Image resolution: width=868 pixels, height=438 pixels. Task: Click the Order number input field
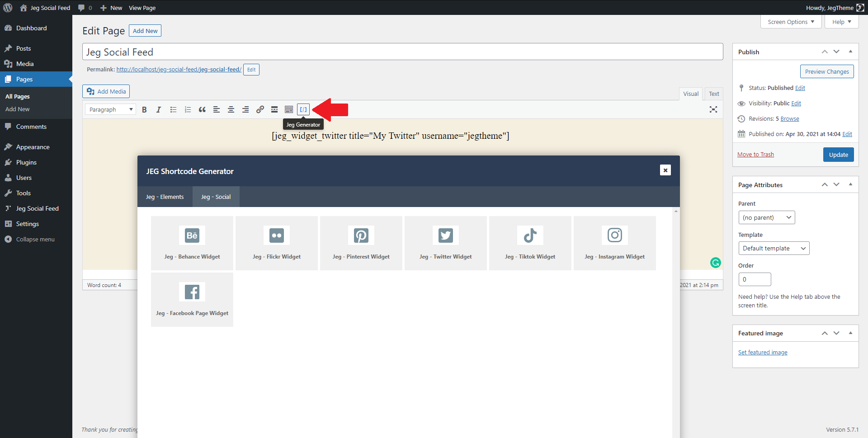tap(755, 279)
